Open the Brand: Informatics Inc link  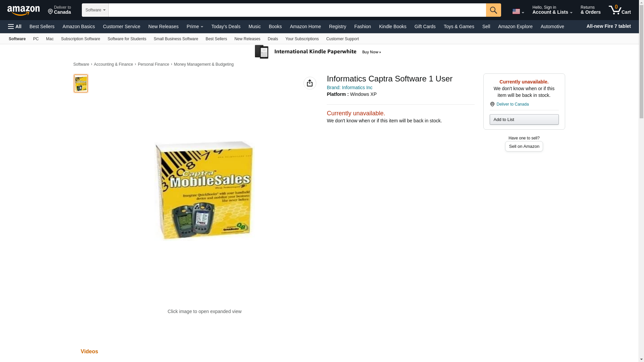(350, 87)
